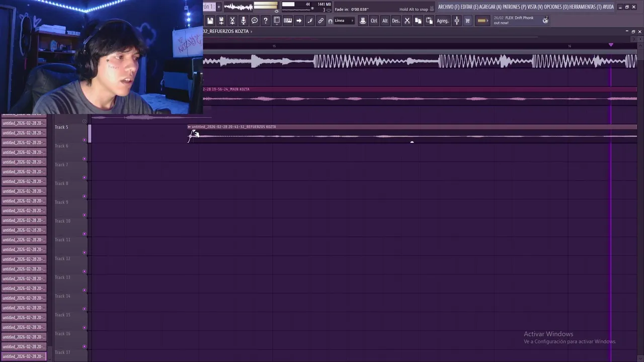644x362 pixels.
Task: Open the VISTA (V) menu
Action: [x=535, y=7]
